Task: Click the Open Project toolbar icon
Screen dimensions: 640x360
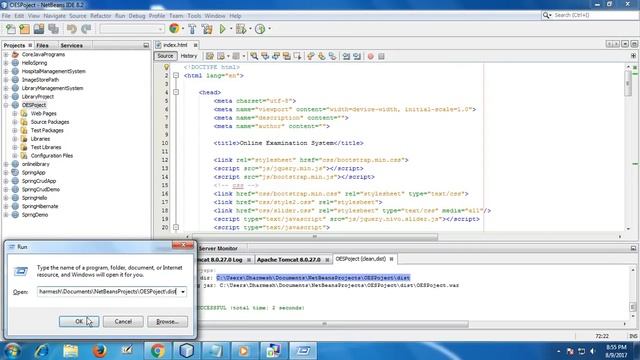Action: click(39, 29)
